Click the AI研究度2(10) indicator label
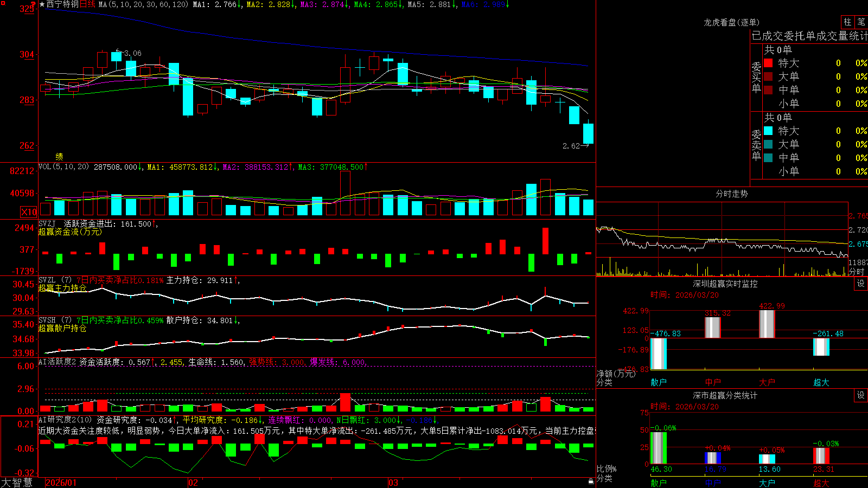The image size is (868, 488). (x=66, y=420)
